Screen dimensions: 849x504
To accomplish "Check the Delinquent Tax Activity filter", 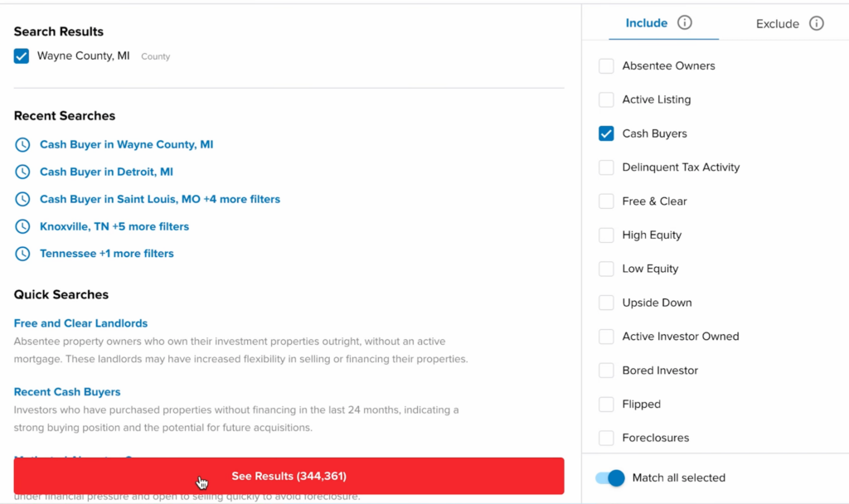I will 606,167.
